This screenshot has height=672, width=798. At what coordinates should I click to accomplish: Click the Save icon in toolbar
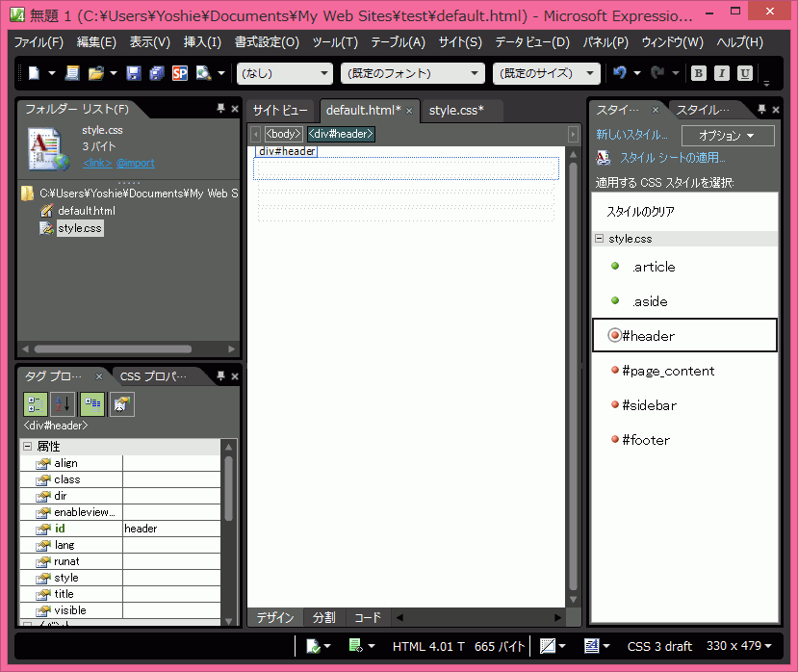pyautogui.click(x=134, y=73)
